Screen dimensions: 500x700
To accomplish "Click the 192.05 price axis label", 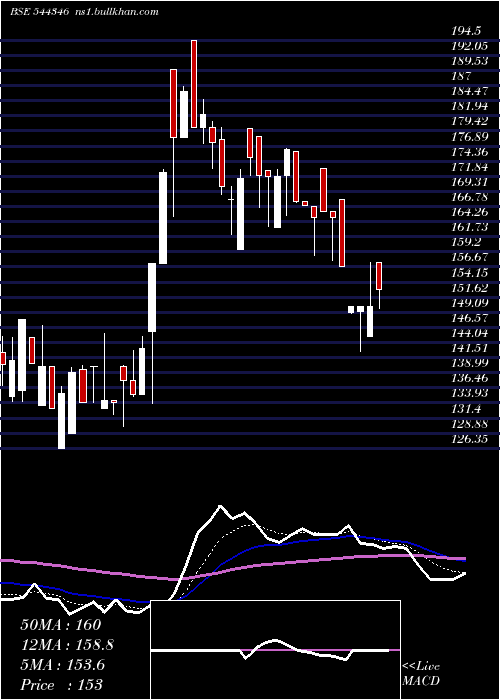I will [469, 46].
